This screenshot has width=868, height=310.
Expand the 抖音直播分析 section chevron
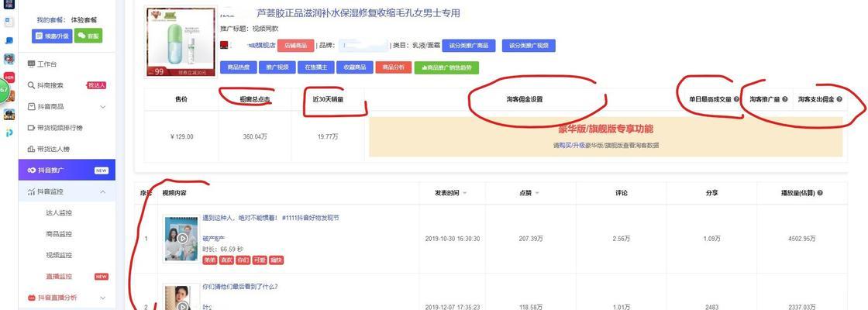[103, 298]
